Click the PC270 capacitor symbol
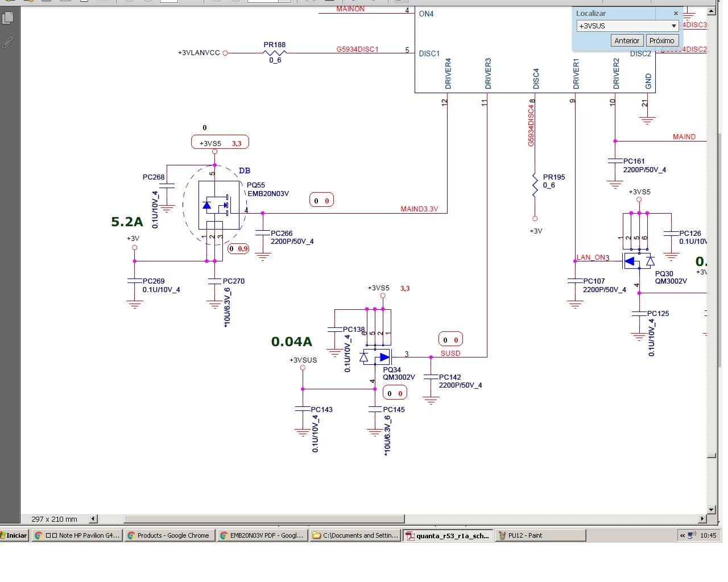Image resolution: width=728 pixels, height=582 pixels. coord(214,281)
